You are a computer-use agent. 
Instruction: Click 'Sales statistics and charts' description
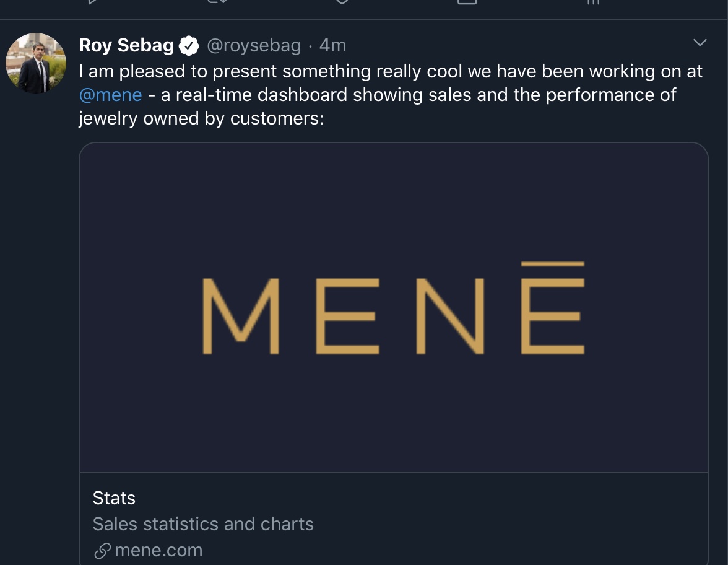point(203,524)
